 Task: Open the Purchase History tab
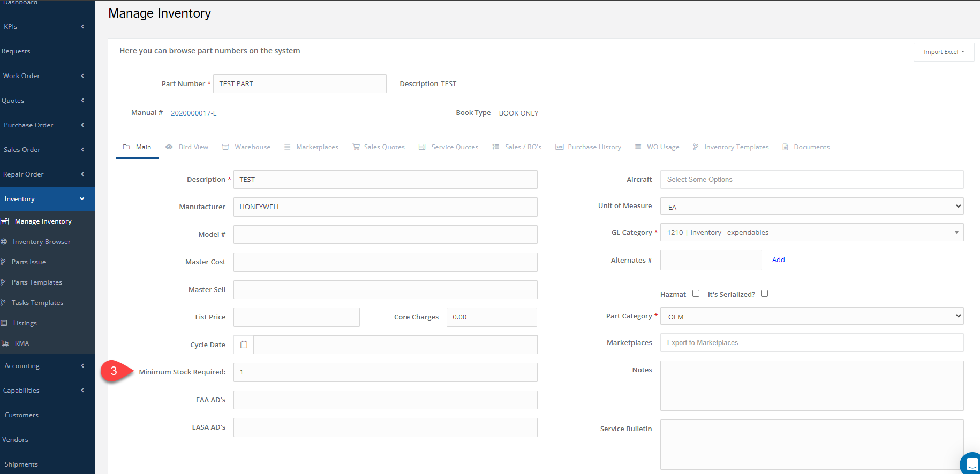[594, 147]
